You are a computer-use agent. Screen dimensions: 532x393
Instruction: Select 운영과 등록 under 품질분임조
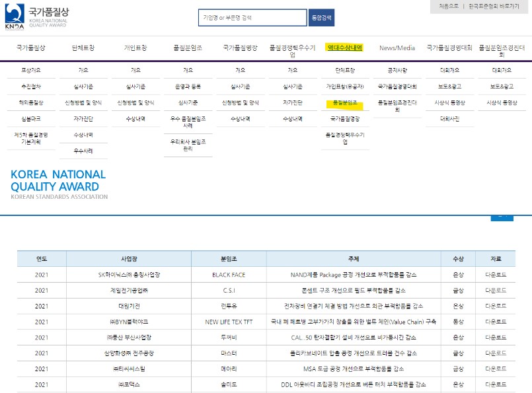[188, 87]
